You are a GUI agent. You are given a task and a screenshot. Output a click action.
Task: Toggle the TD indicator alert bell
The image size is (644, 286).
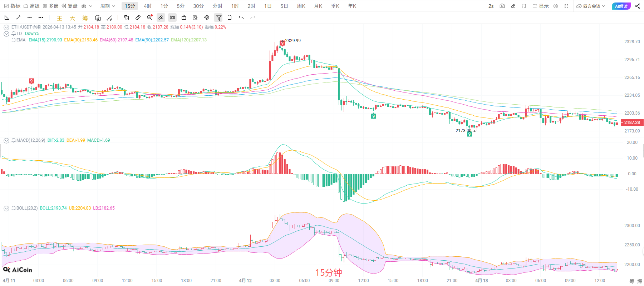(14, 34)
